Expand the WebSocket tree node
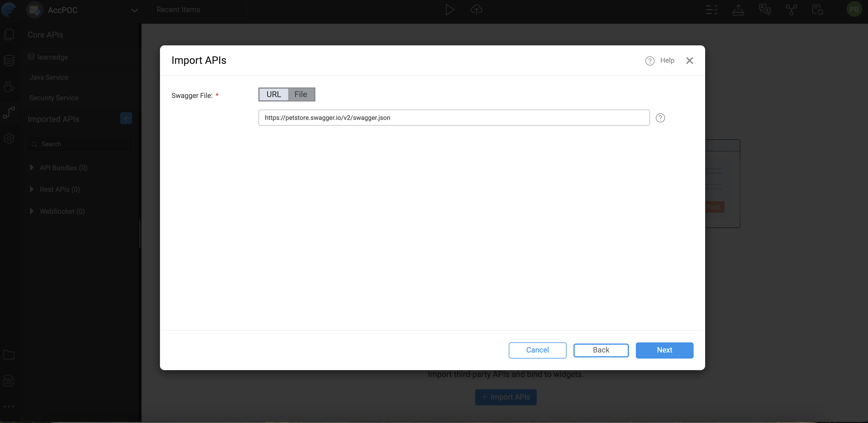This screenshot has height=423, width=868. point(32,211)
